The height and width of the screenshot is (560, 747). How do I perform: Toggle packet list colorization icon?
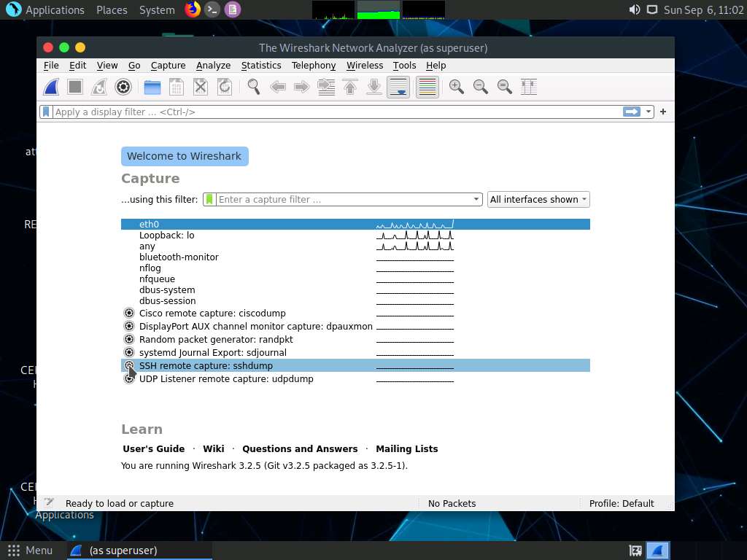click(427, 87)
